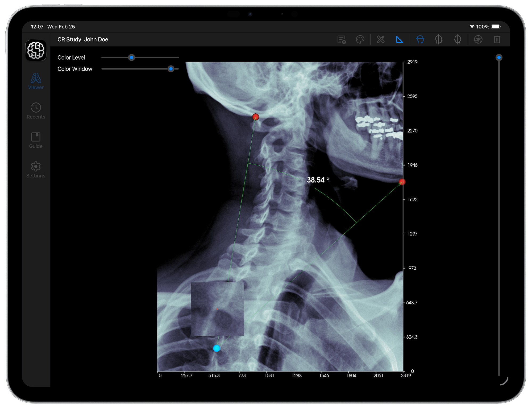Select the blue landmark point near the spine
532x408 pixels.
point(217,348)
